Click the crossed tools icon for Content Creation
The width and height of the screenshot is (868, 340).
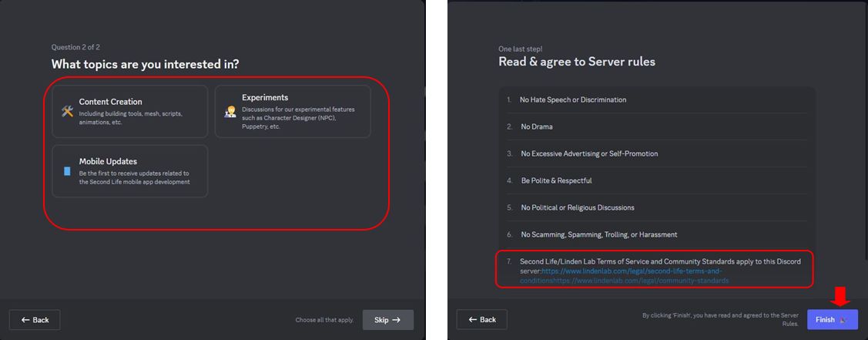[x=68, y=111]
